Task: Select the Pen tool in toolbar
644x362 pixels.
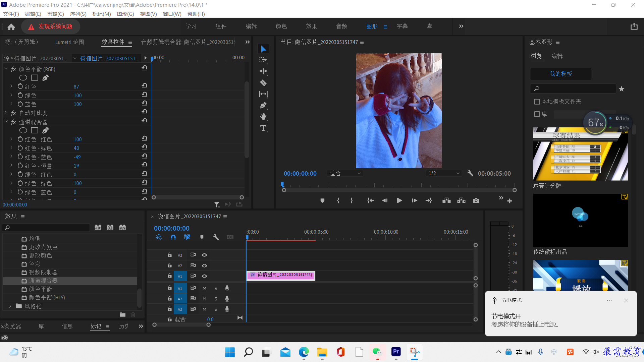Action: coord(263,105)
